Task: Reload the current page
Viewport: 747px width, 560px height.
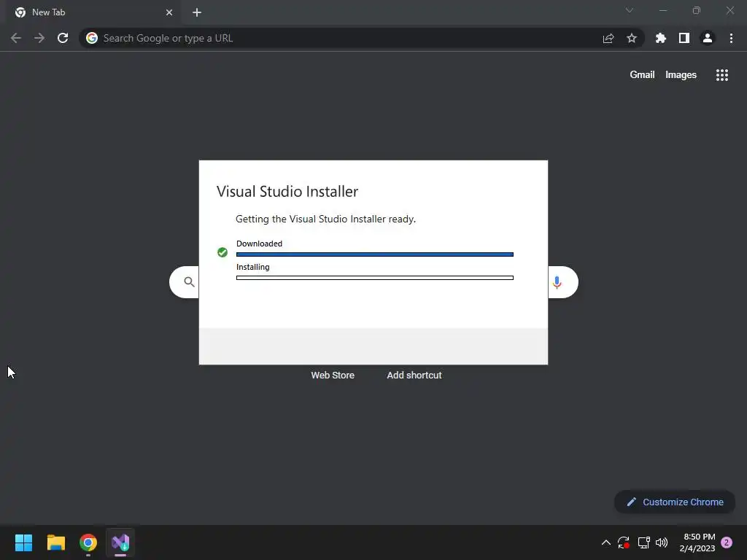Action: [x=63, y=38]
